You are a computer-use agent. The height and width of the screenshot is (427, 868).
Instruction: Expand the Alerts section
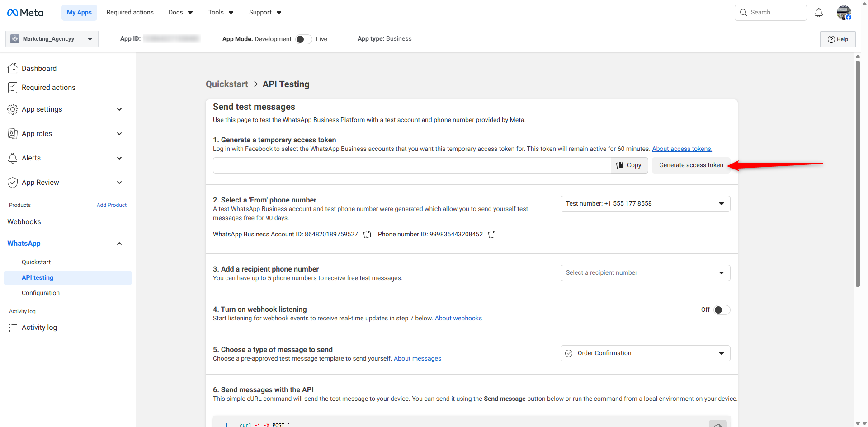click(119, 158)
